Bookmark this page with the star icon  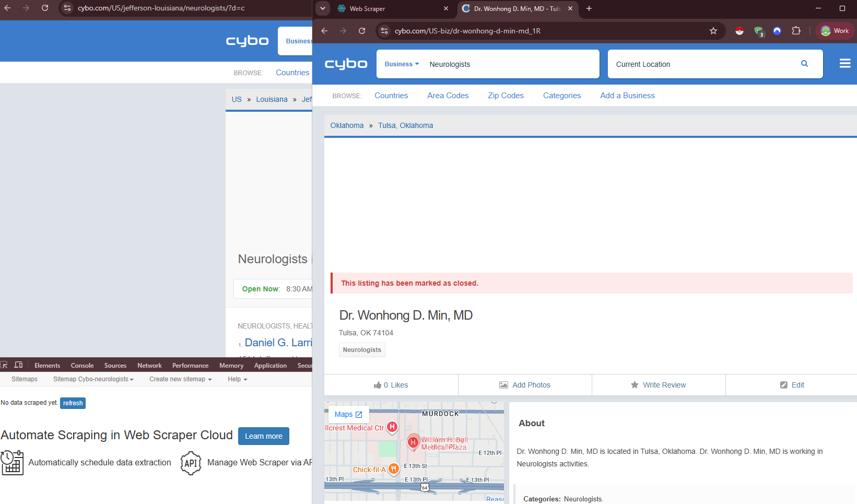[713, 31]
